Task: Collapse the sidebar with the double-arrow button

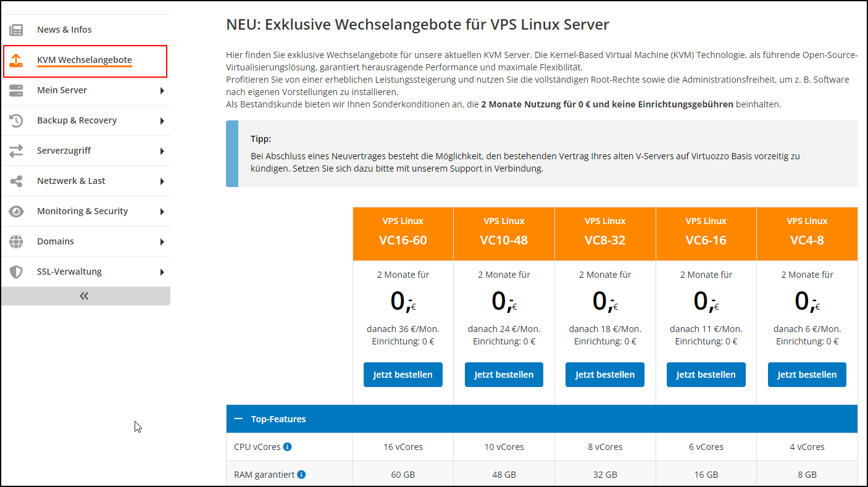Action: (x=83, y=295)
